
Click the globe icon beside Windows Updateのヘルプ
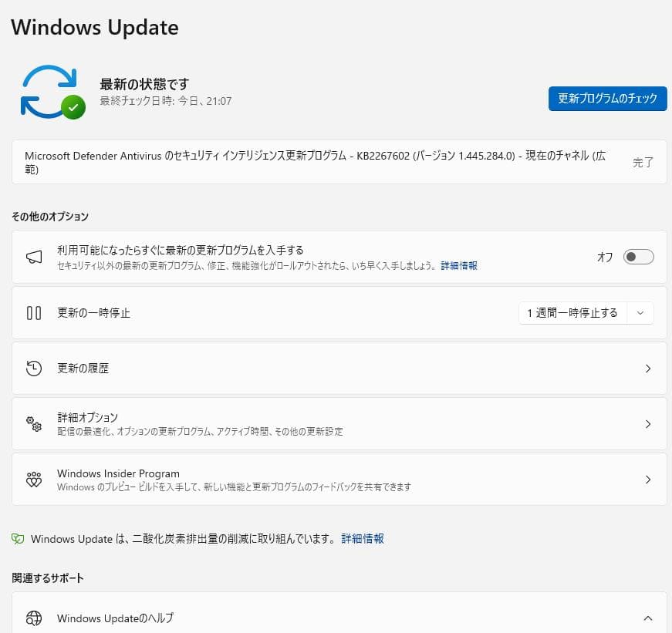34,618
